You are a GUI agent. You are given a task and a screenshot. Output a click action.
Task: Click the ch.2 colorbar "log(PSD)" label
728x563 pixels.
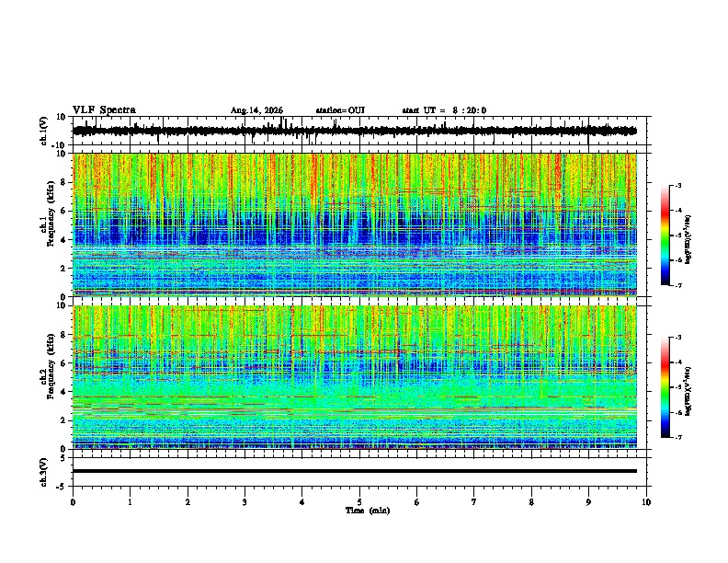click(688, 391)
